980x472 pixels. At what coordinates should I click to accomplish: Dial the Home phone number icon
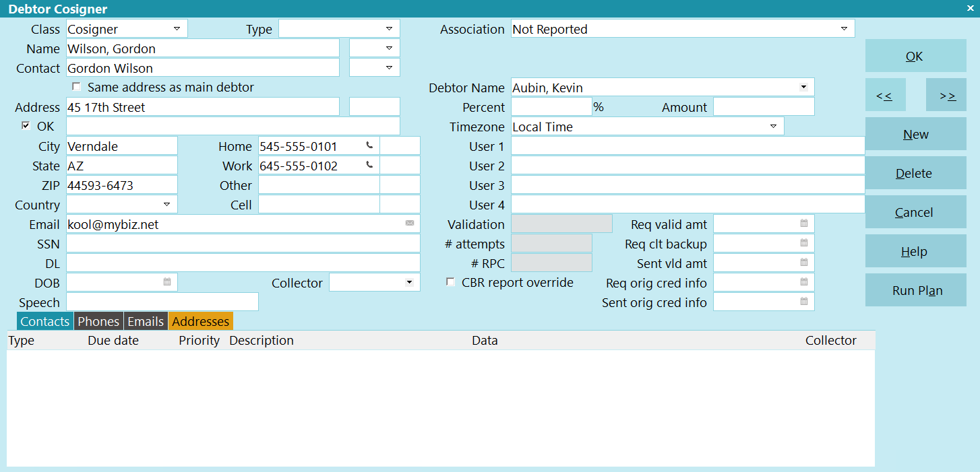tap(369, 145)
